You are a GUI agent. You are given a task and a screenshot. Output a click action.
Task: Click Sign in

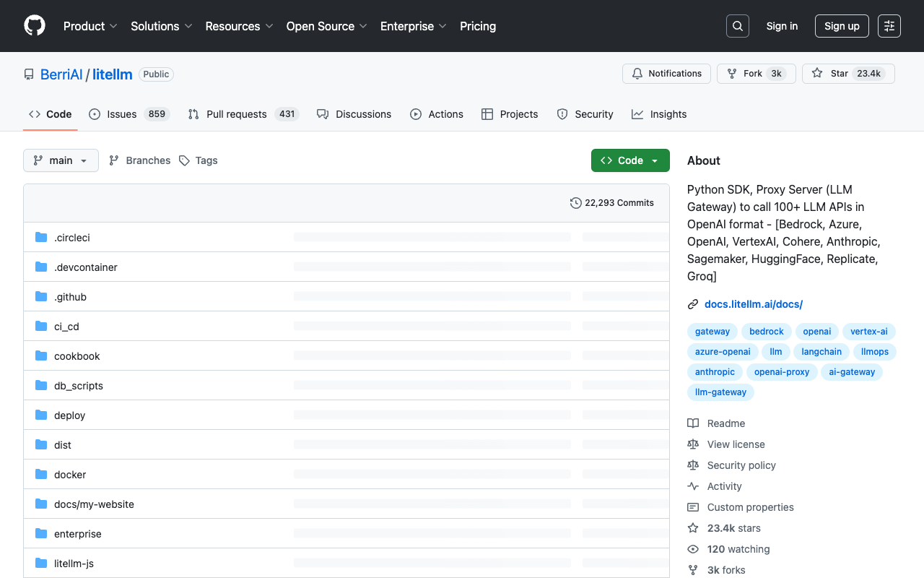(782, 26)
